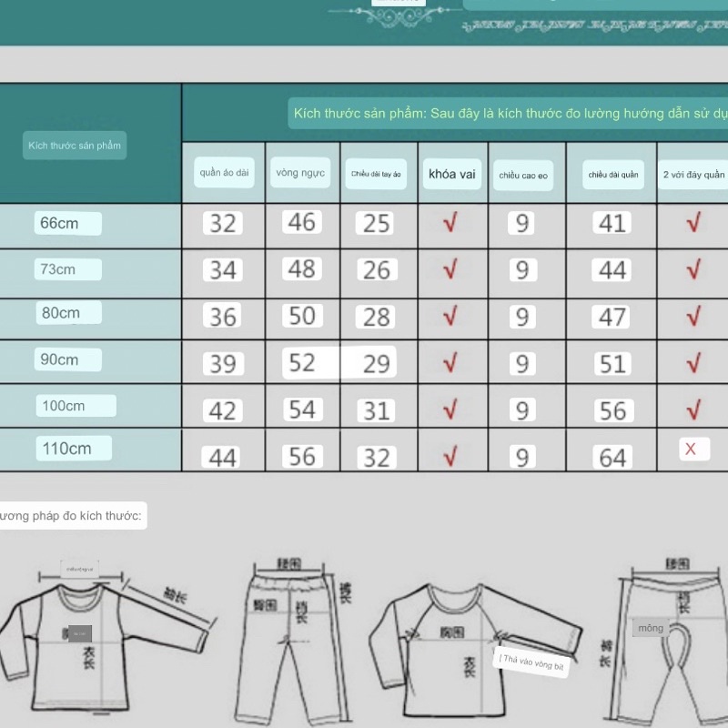Click the chest value 52 in 90cm row

coord(302,362)
